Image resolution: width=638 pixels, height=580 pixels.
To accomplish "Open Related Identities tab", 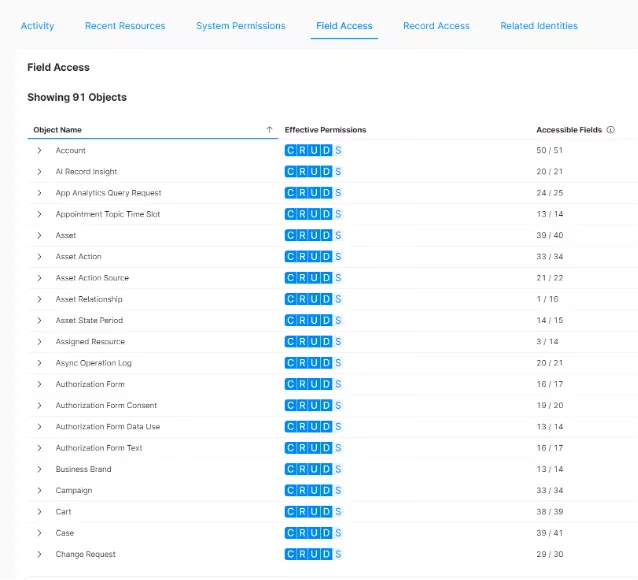I will 539,26.
